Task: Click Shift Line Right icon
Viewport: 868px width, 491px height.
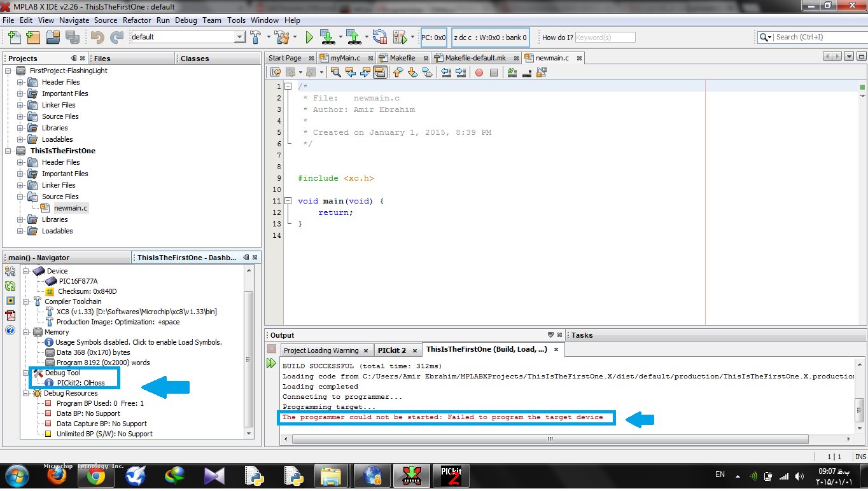Action: coord(460,73)
